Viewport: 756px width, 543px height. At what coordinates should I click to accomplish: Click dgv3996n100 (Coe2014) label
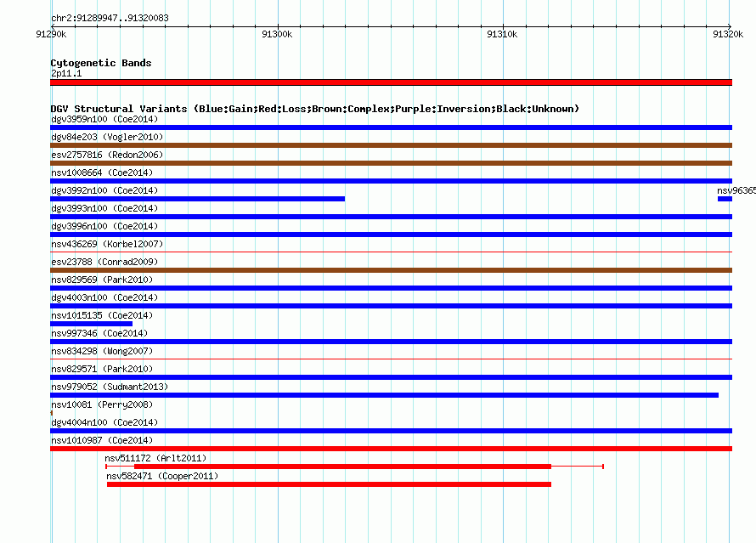(x=104, y=226)
